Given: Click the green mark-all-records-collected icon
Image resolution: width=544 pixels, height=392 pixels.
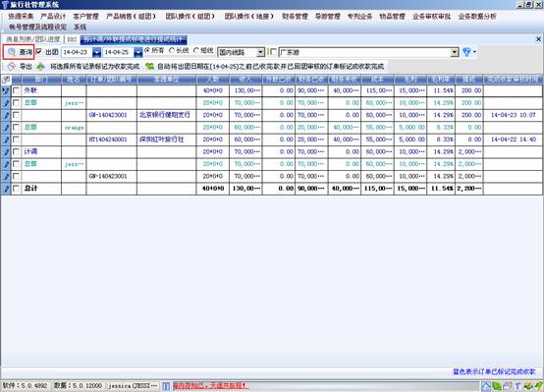Looking at the screenshot, I should click(41, 67).
